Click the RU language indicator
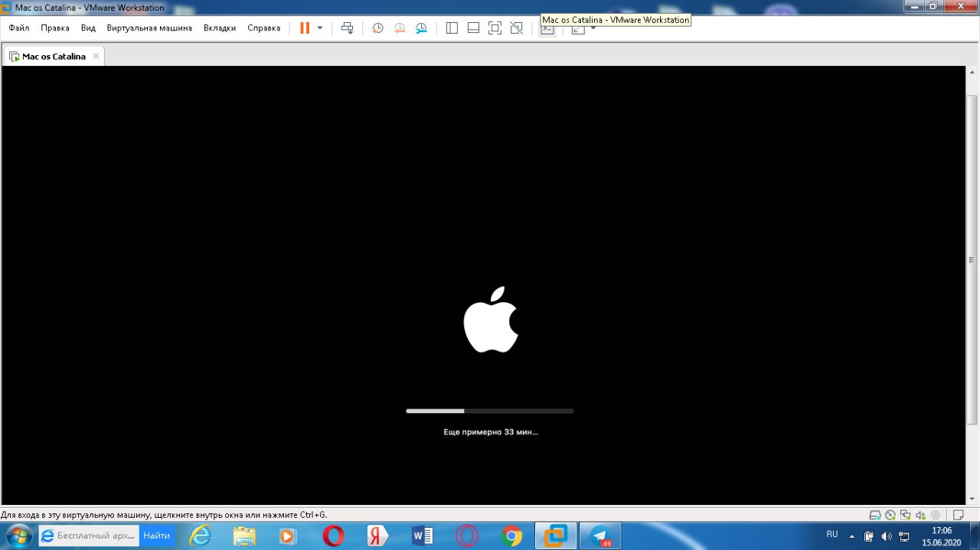 pos(832,534)
